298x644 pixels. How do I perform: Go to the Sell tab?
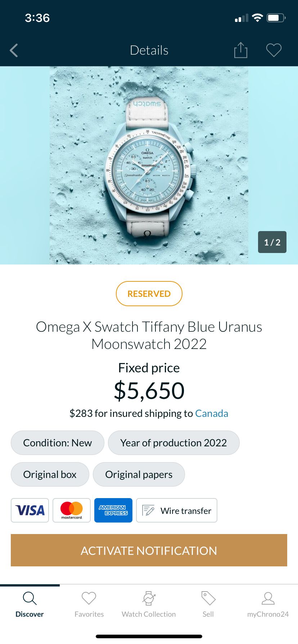click(208, 604)
